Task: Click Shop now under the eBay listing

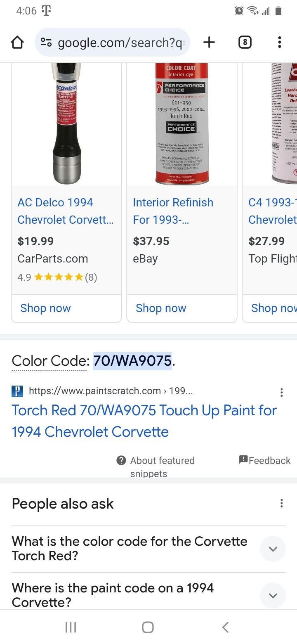Action: (x=161, y=308)
